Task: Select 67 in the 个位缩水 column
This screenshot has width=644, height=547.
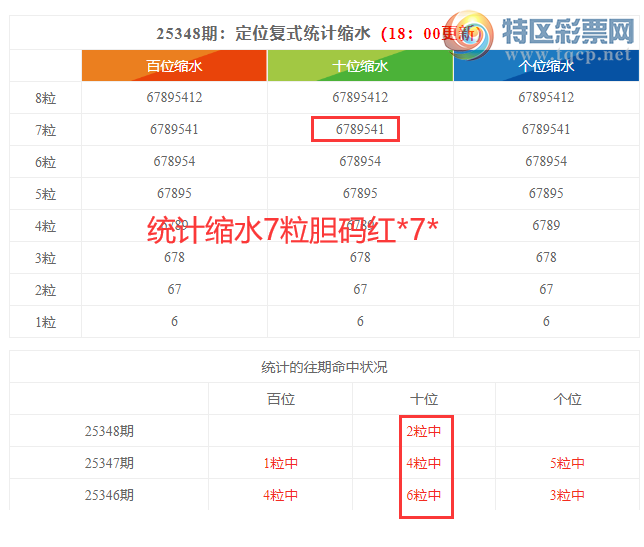Action: point(546,290)
